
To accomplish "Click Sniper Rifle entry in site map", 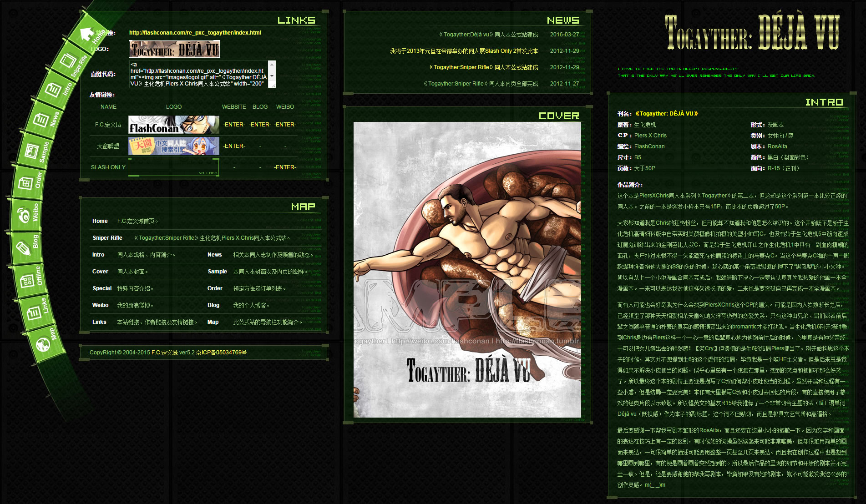I will tap(107, 238).
